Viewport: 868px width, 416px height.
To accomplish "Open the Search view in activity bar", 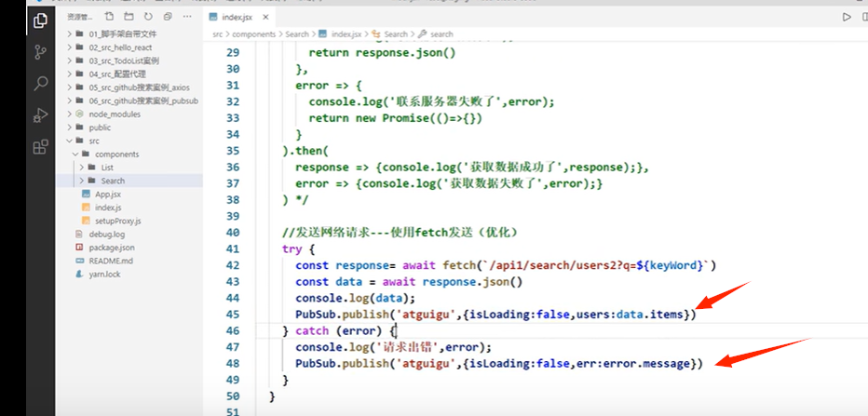I will 40,84.
